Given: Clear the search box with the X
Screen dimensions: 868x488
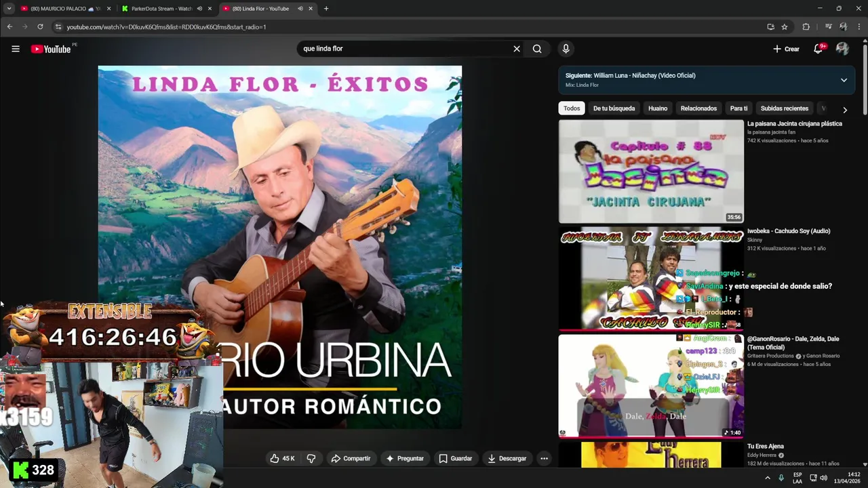Looking at the screenshot, I should click(517, 49).
